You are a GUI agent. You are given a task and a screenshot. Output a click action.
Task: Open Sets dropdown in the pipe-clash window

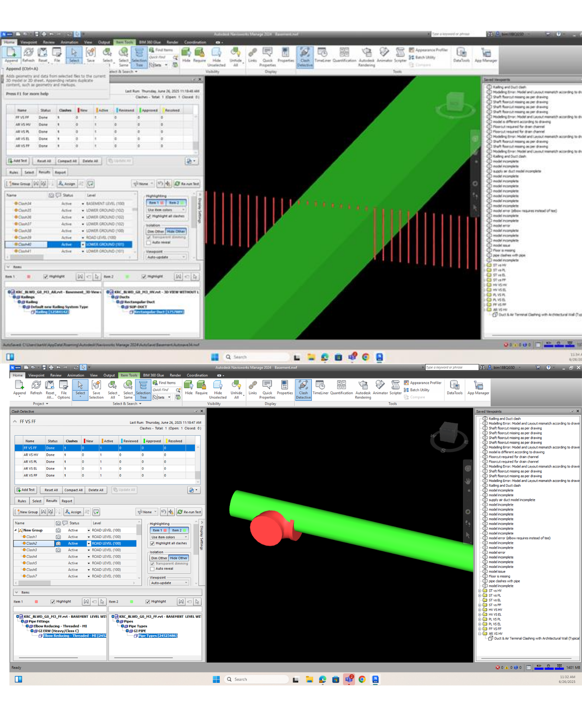(x=162, y=397)
